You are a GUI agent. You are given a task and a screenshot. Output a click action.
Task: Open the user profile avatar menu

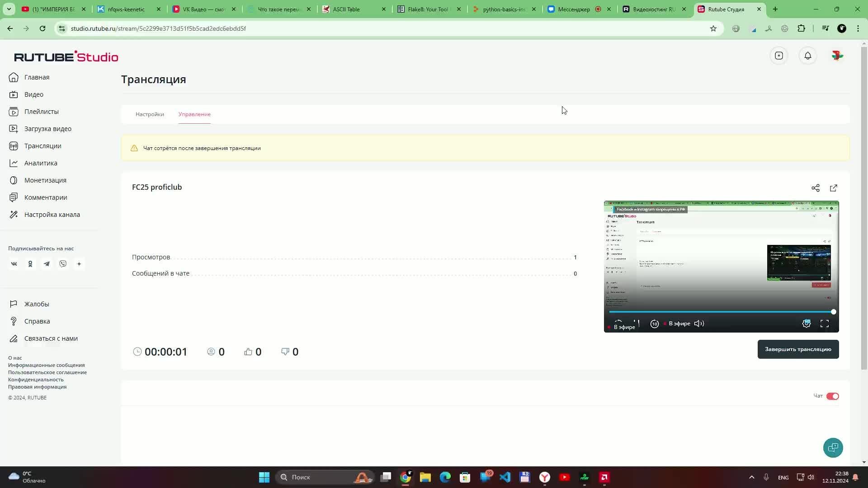pyautogui.click(x=837, y=56)
